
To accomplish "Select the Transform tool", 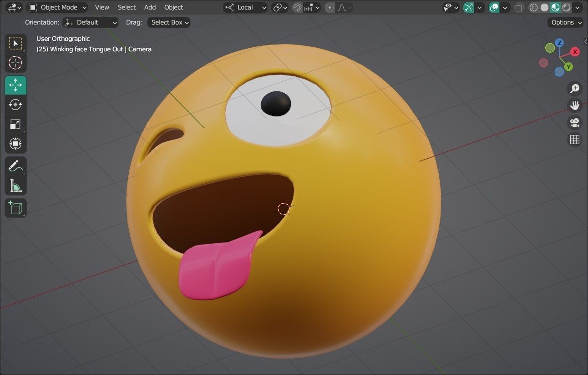I will pos(15,144).
